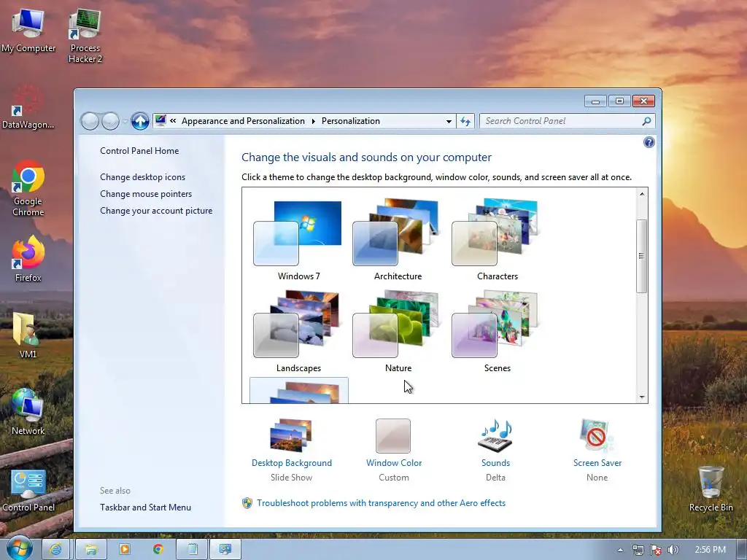Image resolution: width=747 pixels, height=560 pixels.
Task: Click the Up navigation arrow button
Action: (x=140, y=121)
